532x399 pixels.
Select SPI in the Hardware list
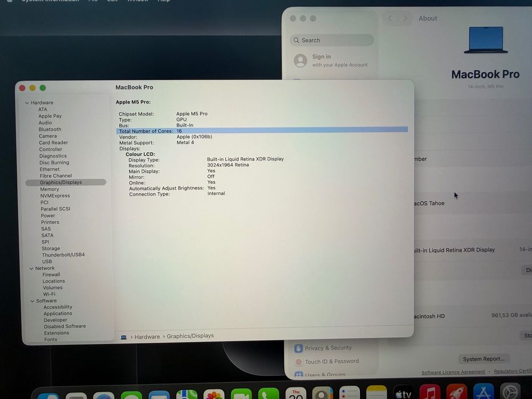(46, 242)
